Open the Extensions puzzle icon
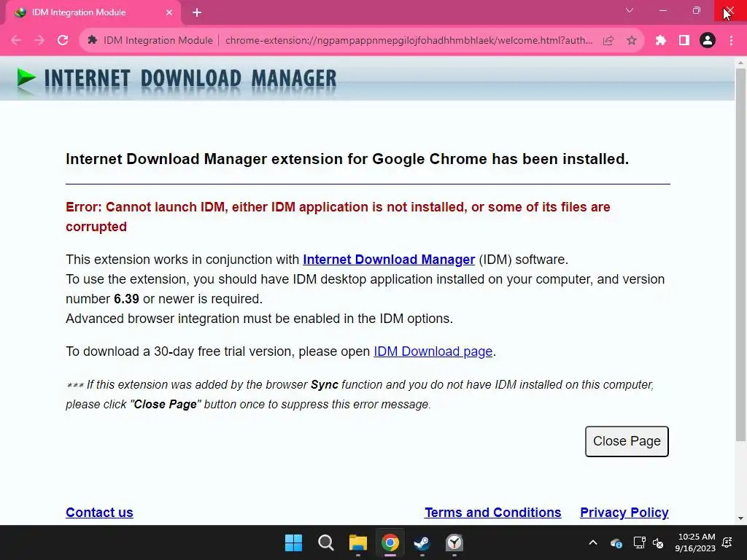747x560 pixels. (660, 41)
